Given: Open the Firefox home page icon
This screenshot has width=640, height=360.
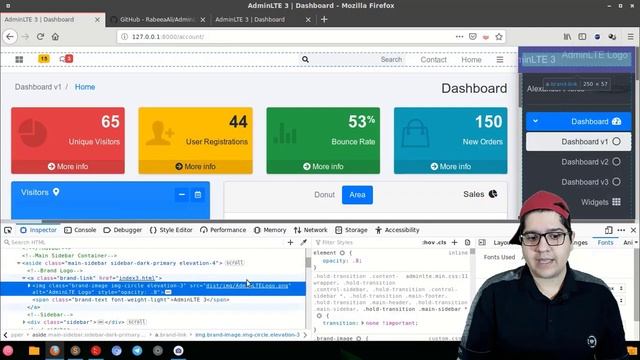Looking at the screenshot, I should tap(55, 37).
